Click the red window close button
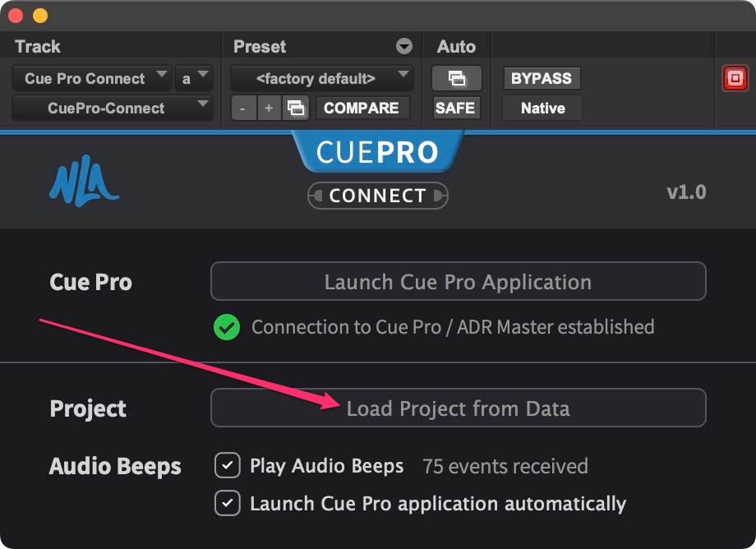 (x=16, y=16)
